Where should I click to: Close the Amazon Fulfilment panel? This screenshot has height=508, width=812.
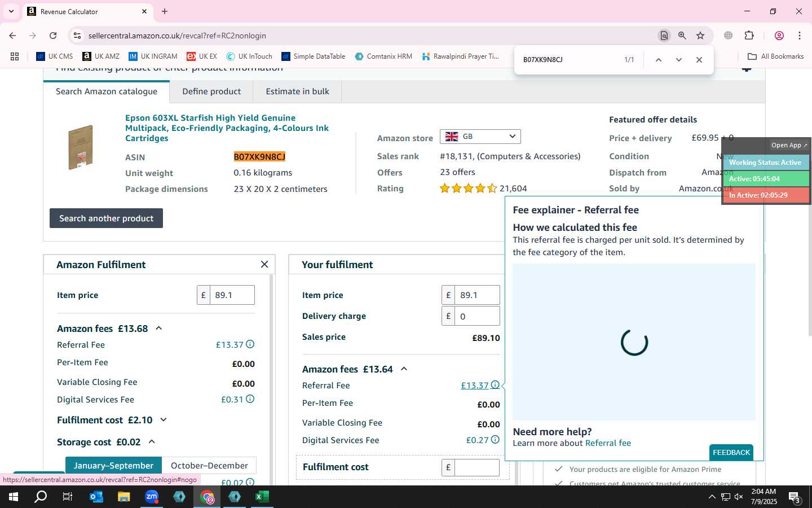tap(264, 264)
